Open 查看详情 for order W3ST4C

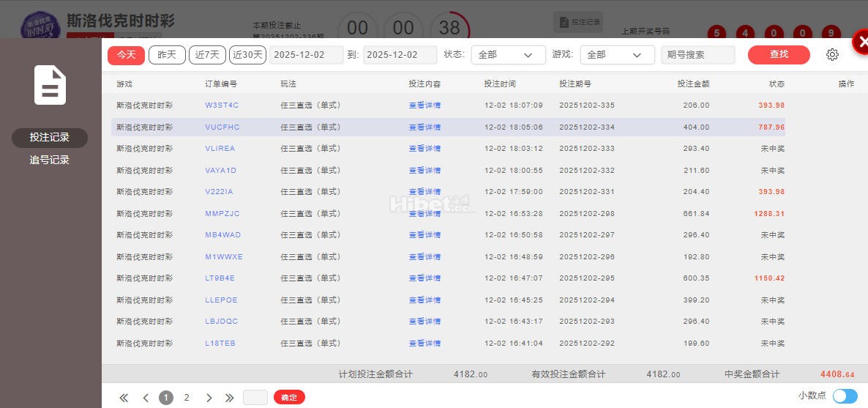point(424,105)
